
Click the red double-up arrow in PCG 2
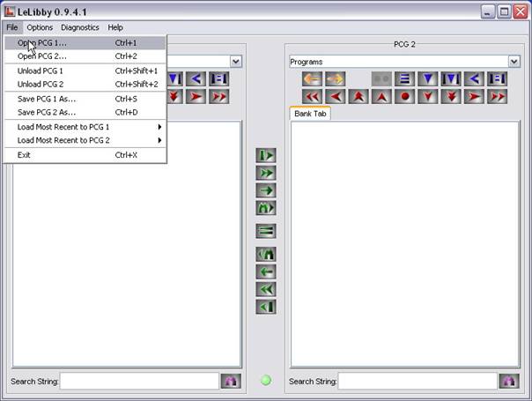click(x=358, y=97)
